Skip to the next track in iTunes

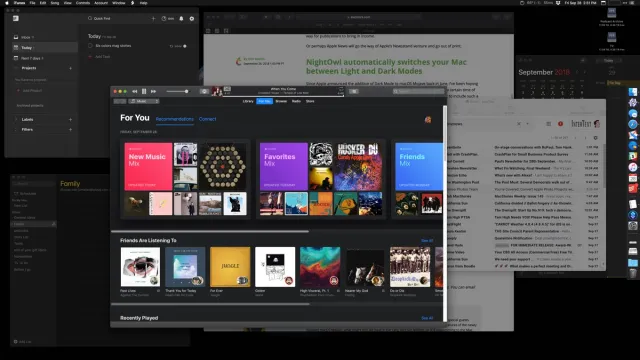pyautogui.click(x=153, y=91)
